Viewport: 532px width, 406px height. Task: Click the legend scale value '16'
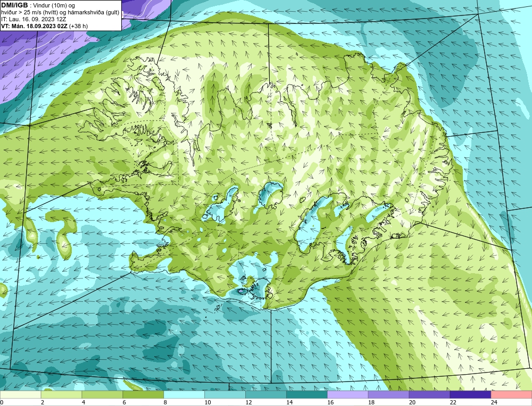pos(330,402)
